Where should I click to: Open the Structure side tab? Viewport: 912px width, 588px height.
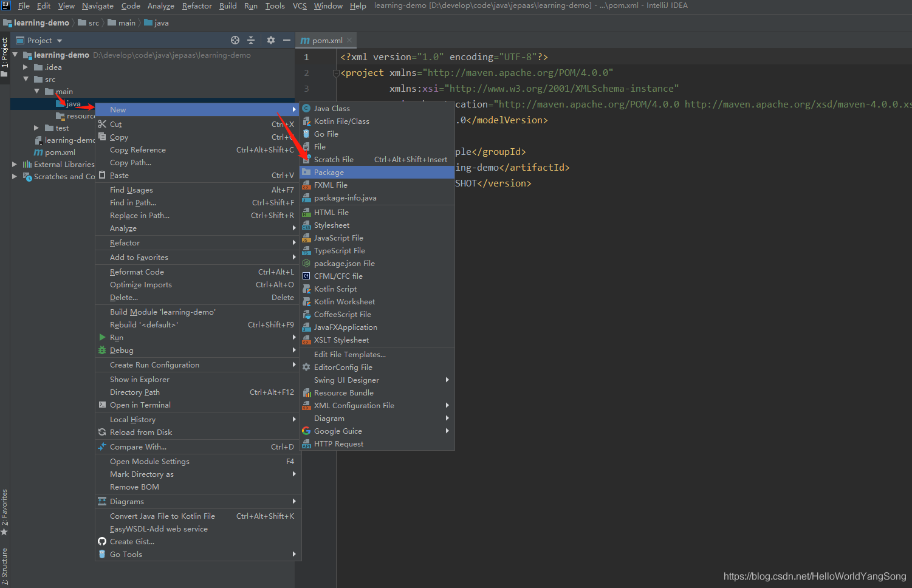[4, 566]
